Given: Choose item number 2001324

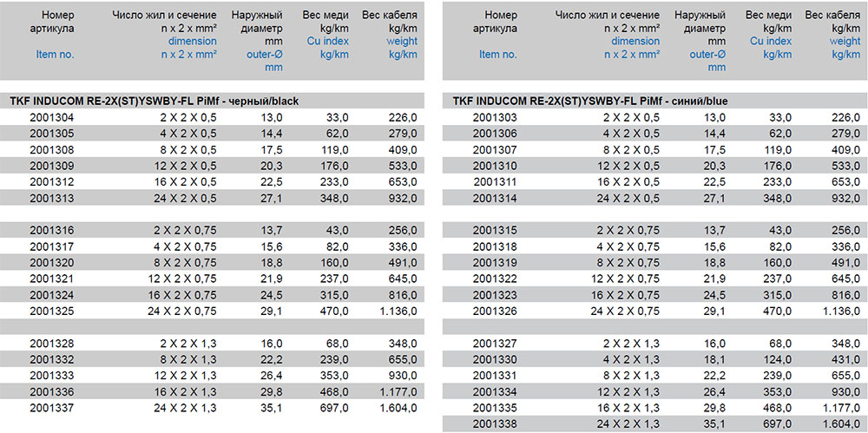Looking at the screenshot, I should click(51, 294).
